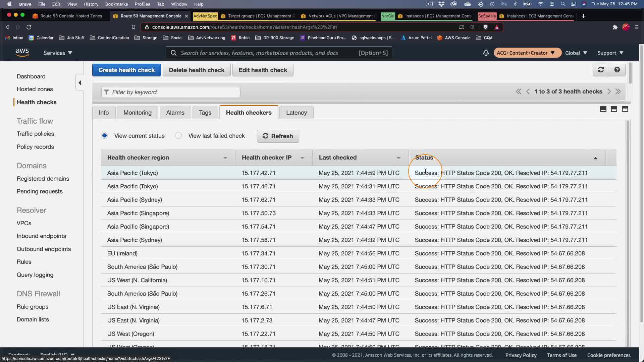Click the Filter by keyword field
The image size is (644, 362).
(171, 92)
